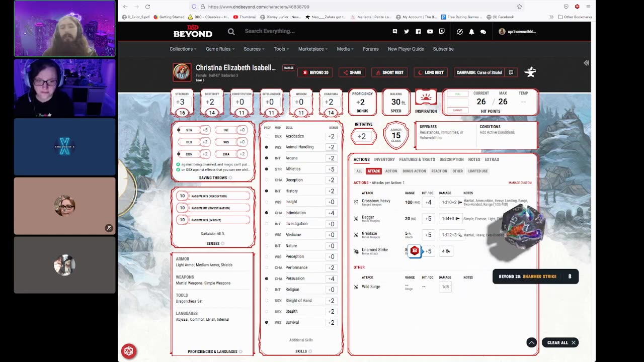The image size is (644, 362).
Task: Switch to the Extras tab
Action: point(492,159)
